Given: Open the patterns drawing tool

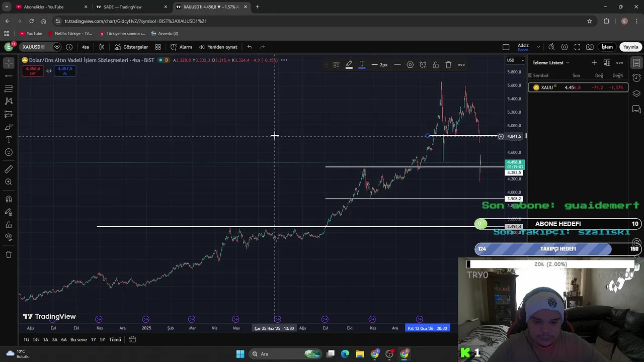Looking at the screenshot, I should pos(9,101).
